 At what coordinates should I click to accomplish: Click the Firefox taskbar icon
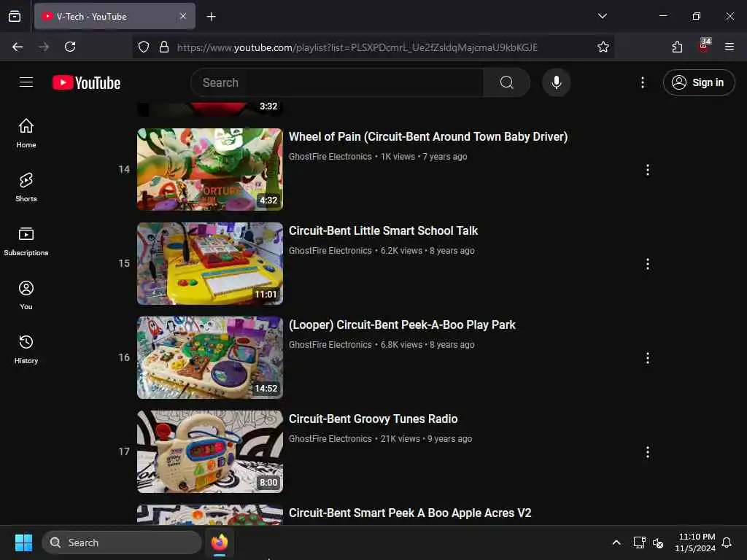220,542
